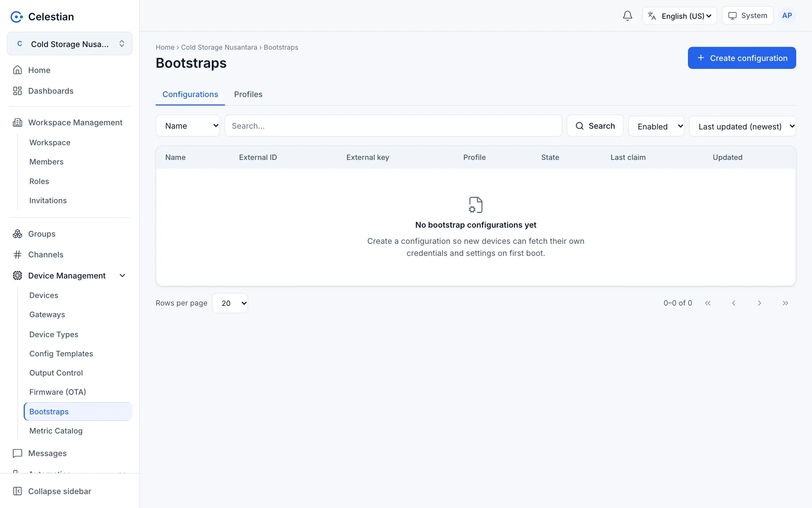Click the notifications bell icon
The height and width of the screenshot is (508, 812).
click(x=627, y=16)
